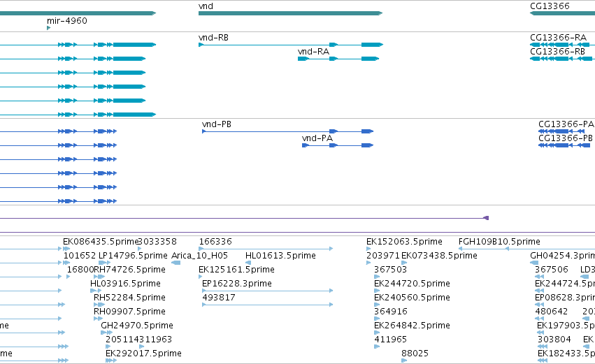Click the 364916 feature label
Screen dimensions: 595x364
(390, 312)
